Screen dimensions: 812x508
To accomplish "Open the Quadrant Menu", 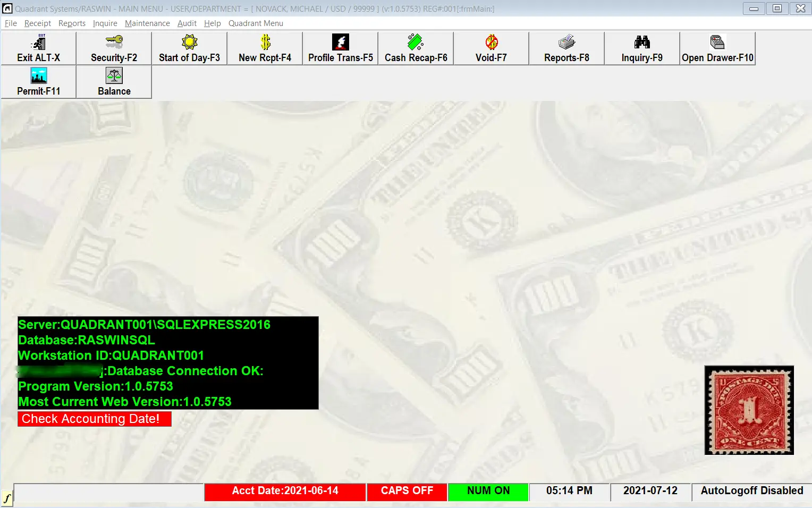I will (x=256, y=23).
